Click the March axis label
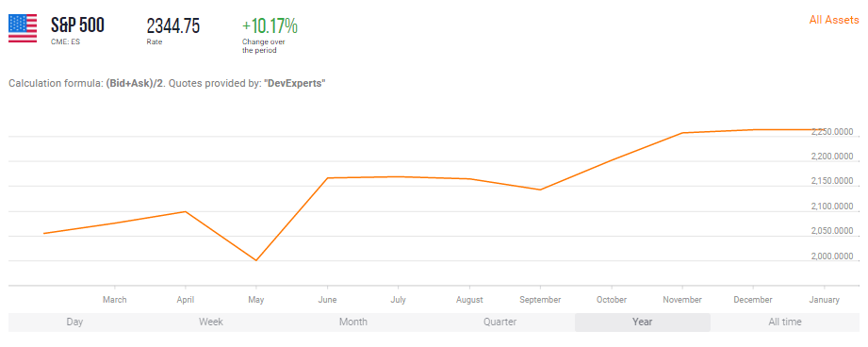Screen dimensions: 868x347 point(115,300)
